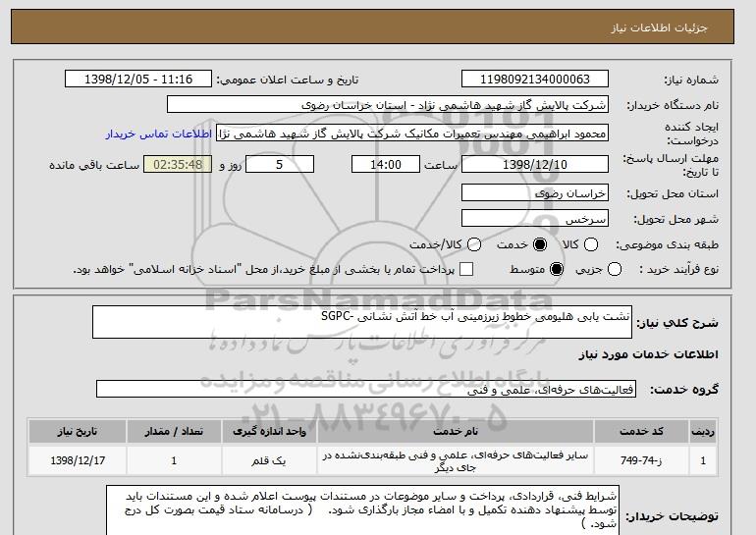Open the اطلاعات تماس خریدار link
The image size is (756, 535).
[159, 134]
